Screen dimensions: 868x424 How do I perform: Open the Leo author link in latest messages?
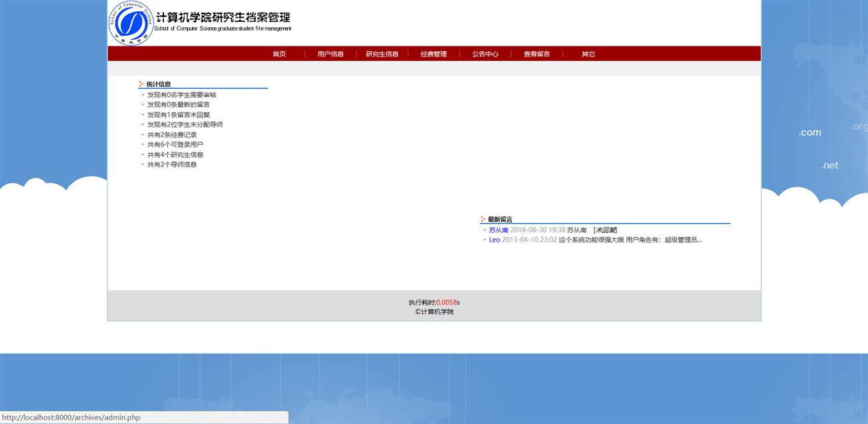click(x=494, y=240)
